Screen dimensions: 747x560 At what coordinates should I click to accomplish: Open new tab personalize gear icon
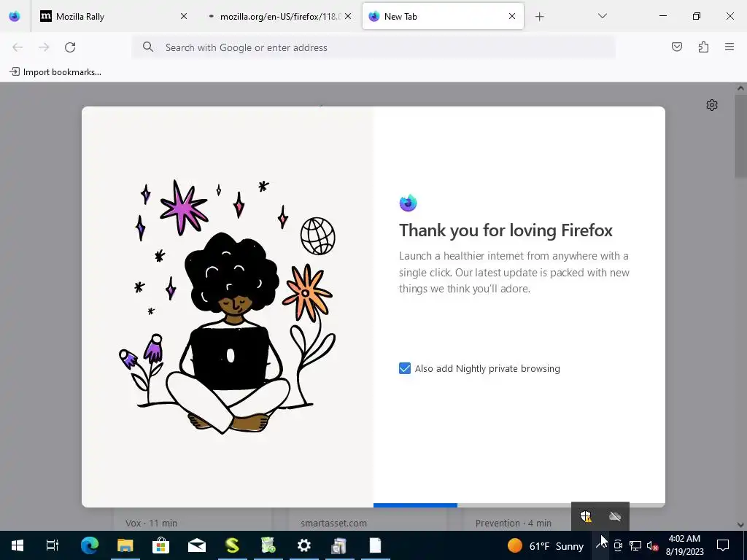pyautogui.click(x=712, y=105)
